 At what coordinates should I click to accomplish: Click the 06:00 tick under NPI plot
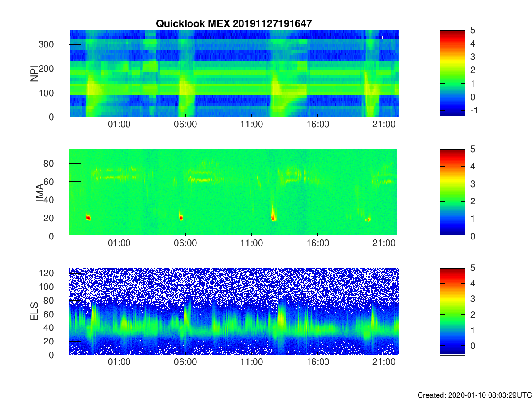[185, 125]
